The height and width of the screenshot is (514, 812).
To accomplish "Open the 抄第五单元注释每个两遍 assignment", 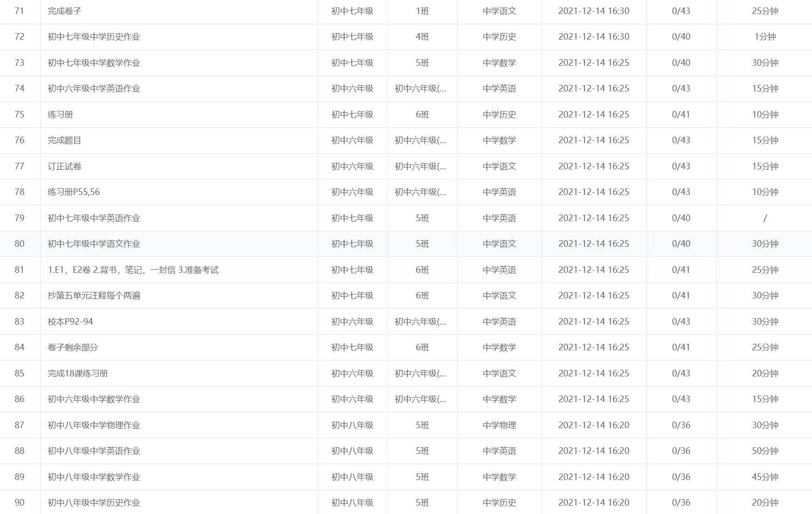I will 94,295.
